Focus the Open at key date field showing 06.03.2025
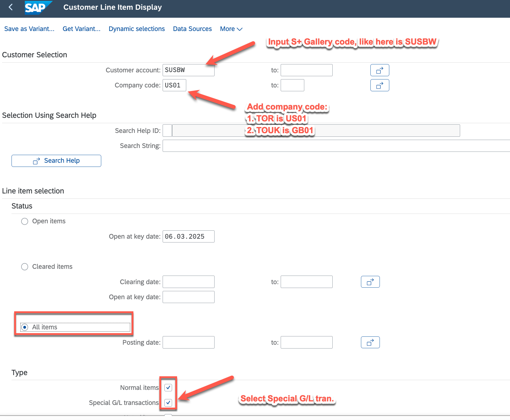The width and height of the screenshot is (510, 420). (188, 237)
